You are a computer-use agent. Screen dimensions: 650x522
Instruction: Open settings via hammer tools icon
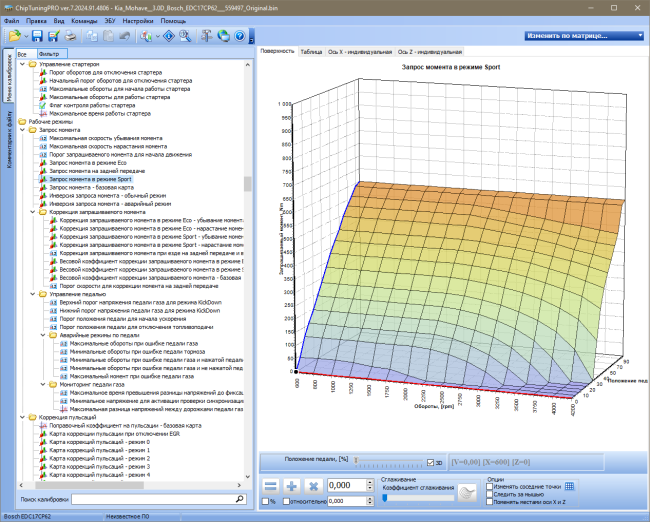[x=206, y=36]
